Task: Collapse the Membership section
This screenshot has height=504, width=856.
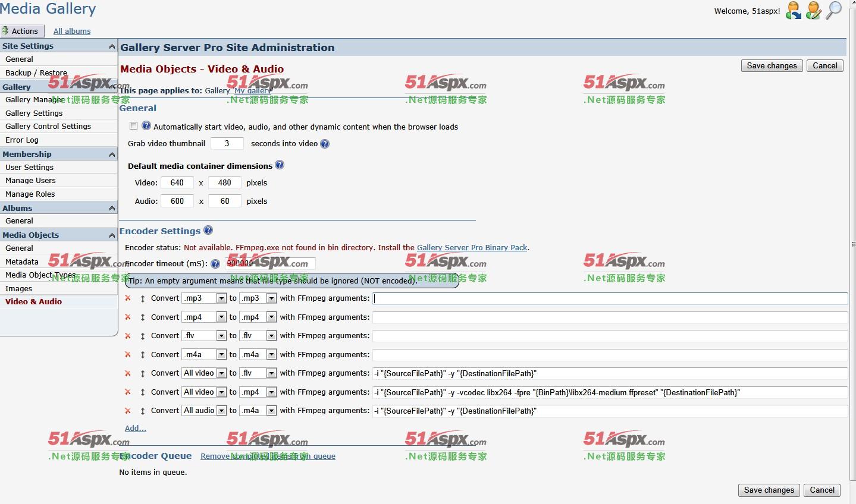Action: (112, 154)
